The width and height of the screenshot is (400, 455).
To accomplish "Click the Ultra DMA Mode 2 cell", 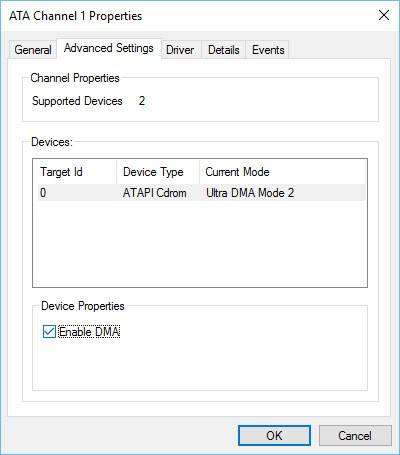I will 250,193.
